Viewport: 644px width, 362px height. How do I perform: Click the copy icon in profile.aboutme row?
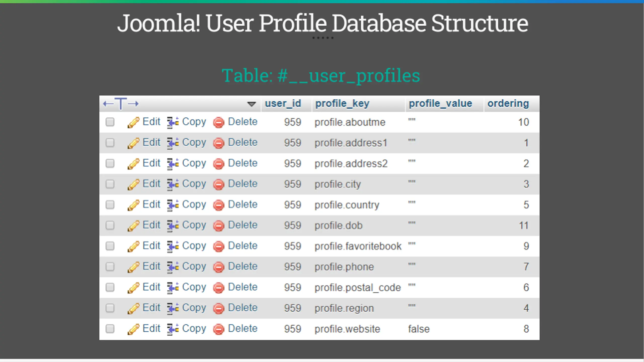(173, 122)
